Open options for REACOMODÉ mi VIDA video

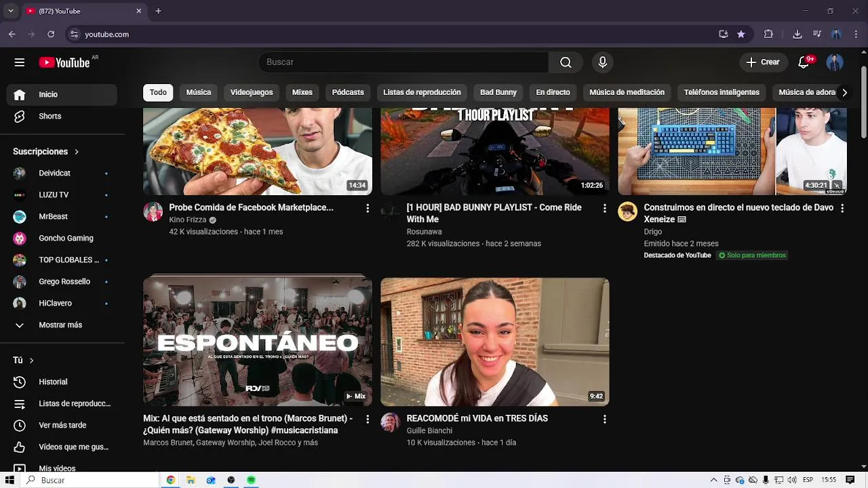coord(605,420)
